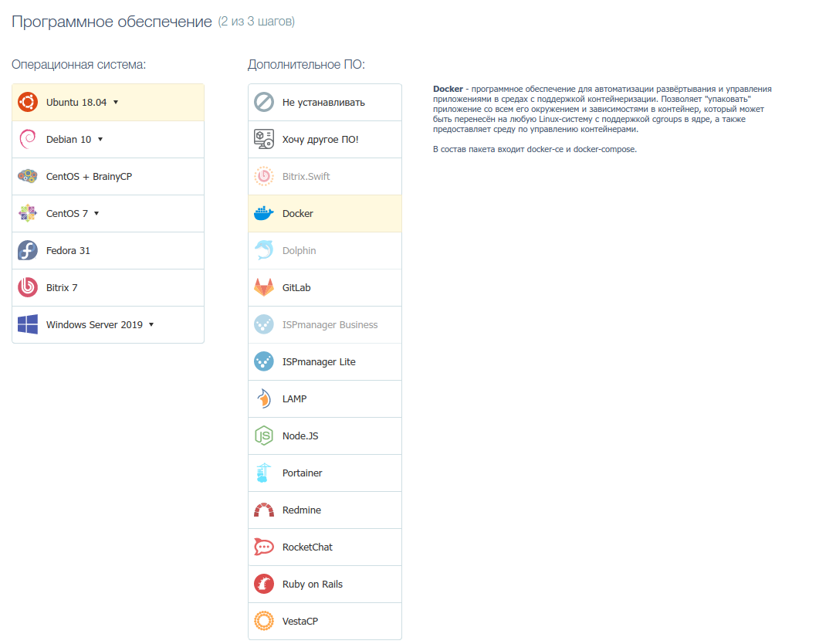Click the GitLab fox icon
Image resolution: width=819 pixels, height=644 pixels.
pos(262,287)
